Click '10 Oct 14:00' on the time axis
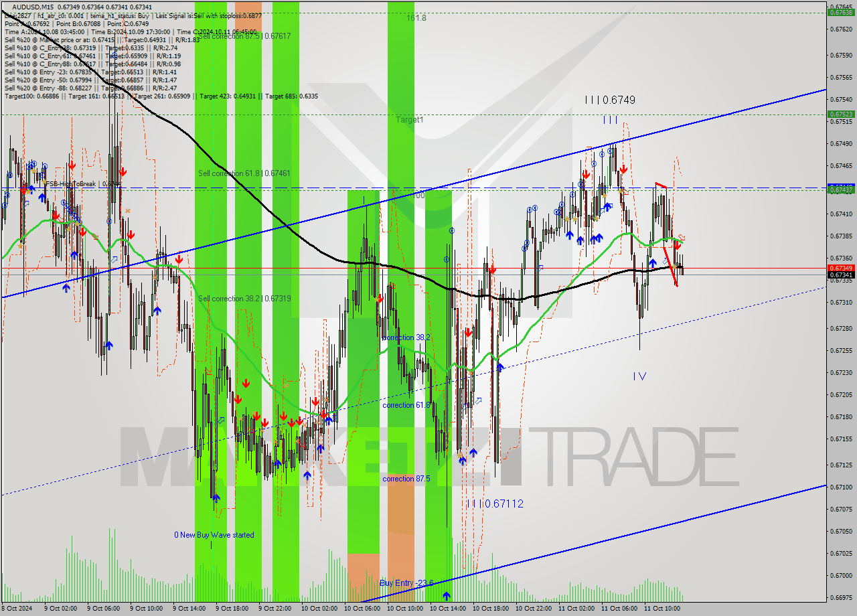 click(x=447, y=609)
